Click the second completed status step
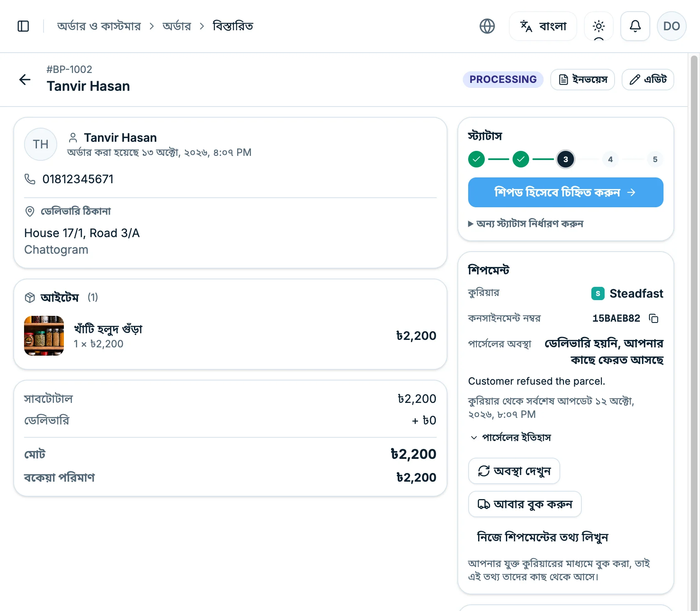The width and height of the screenshot is (700, 611). (x=521, y=159)
